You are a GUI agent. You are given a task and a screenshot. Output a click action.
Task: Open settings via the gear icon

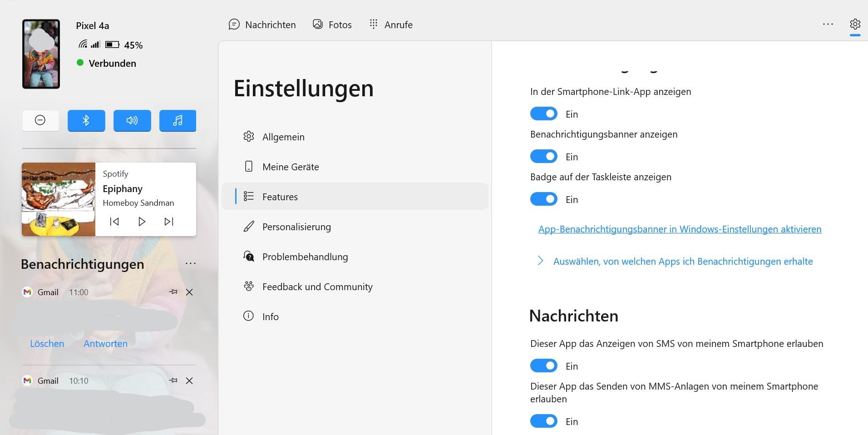click(855, 24)
